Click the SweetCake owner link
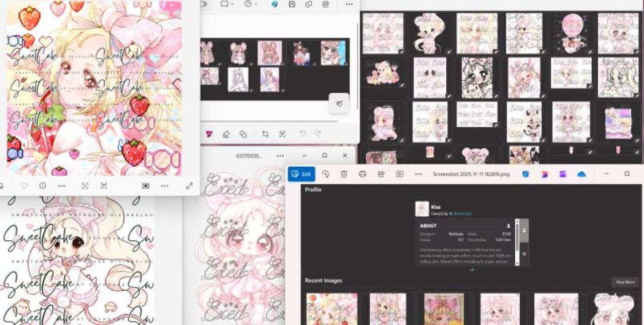The image size is (644, 325). pyautogui.click(x=462, y=214)
